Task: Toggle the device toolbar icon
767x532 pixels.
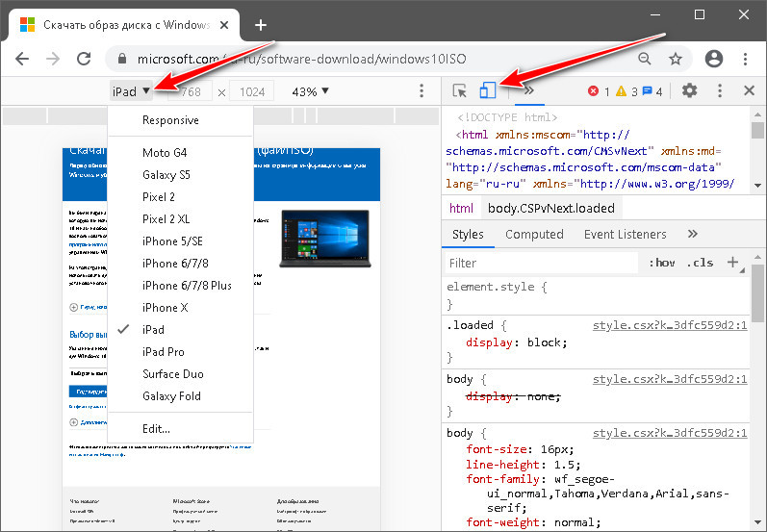Action: click(x=487, y=90)
